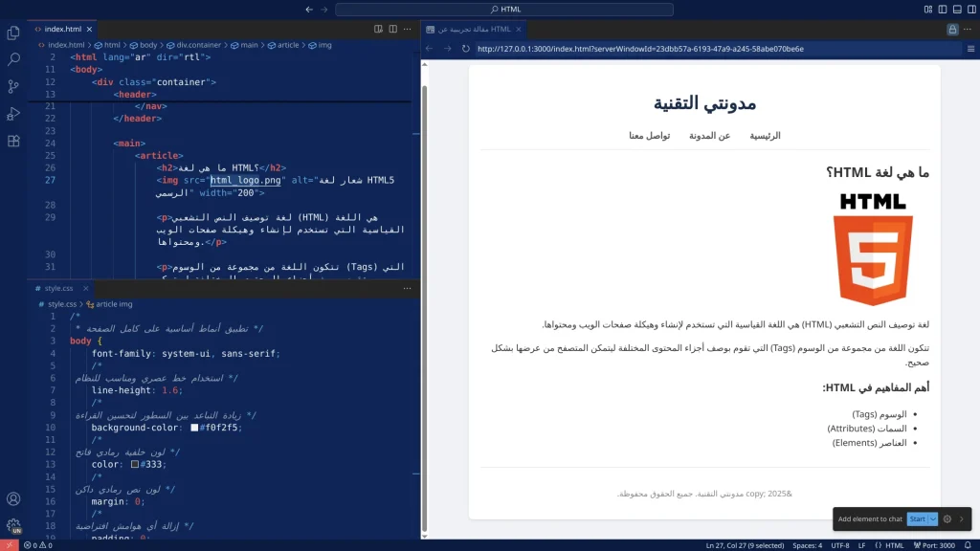Open the preview browser hamburger menu

(x=970, y=49)
